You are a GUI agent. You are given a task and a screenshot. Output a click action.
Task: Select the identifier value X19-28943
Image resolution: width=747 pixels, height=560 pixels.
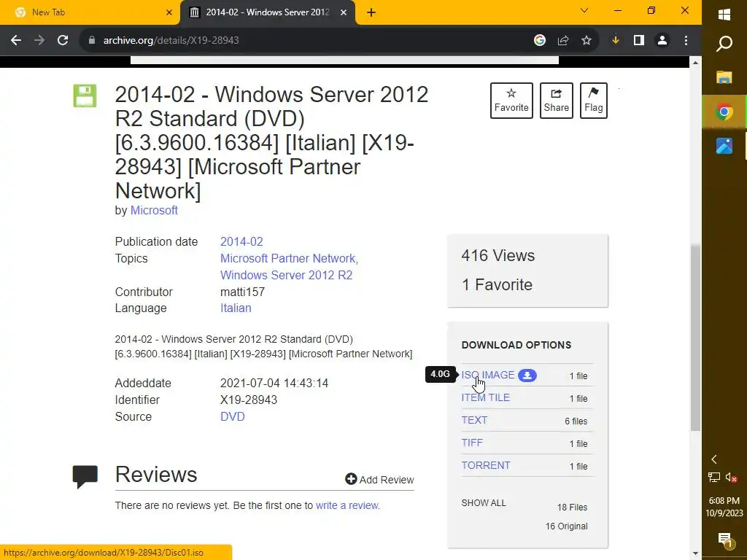tap(249, 400)
